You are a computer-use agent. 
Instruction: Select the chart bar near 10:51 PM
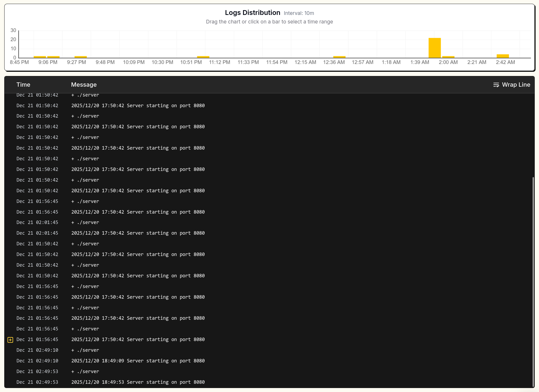203,57
